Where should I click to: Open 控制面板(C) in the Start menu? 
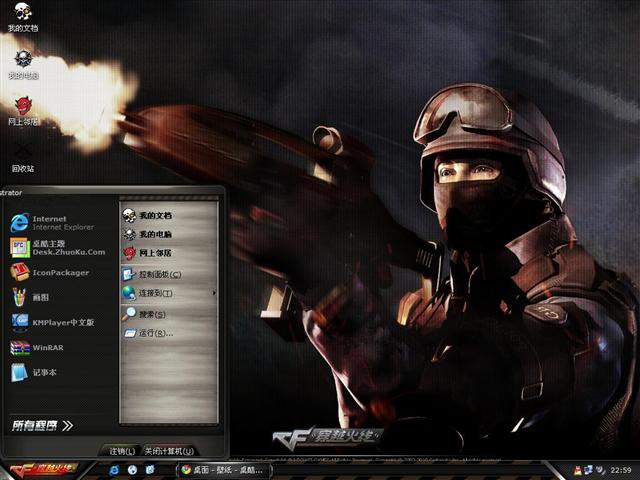[x=158, y=274]
